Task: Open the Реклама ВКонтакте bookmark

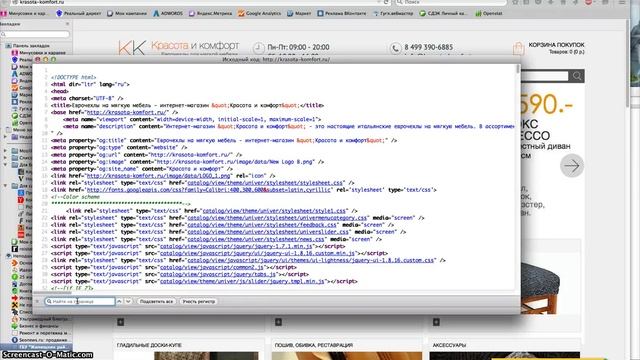Action: 342,13
